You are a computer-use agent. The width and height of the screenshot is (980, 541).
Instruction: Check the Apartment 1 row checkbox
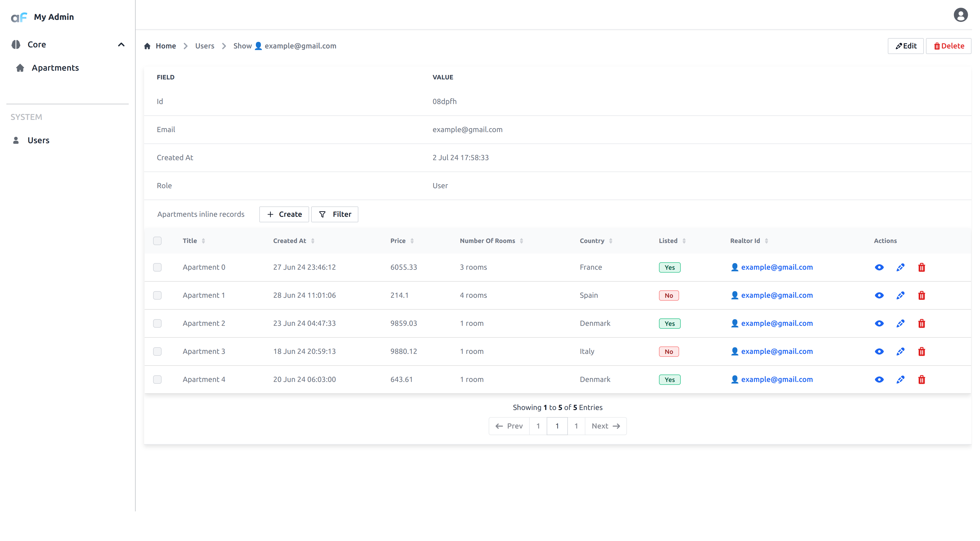(157, 295)
